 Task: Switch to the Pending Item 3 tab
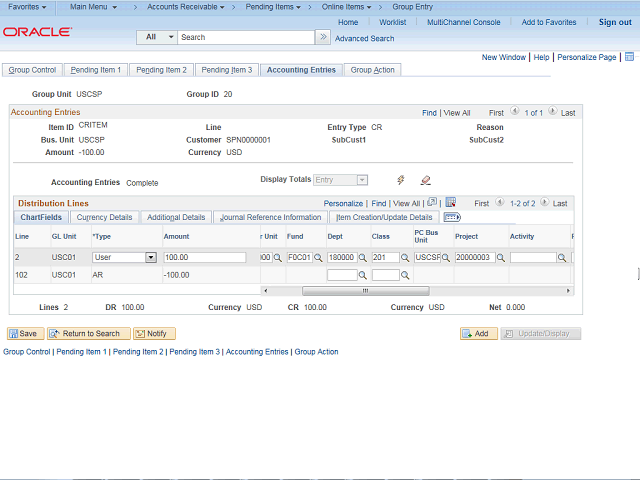(x=227, y=70)
